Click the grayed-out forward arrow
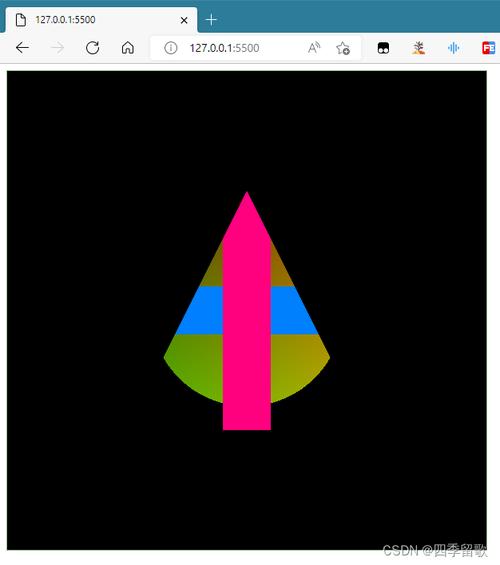The height and width of the screenshot is (565, 500). 57,48
